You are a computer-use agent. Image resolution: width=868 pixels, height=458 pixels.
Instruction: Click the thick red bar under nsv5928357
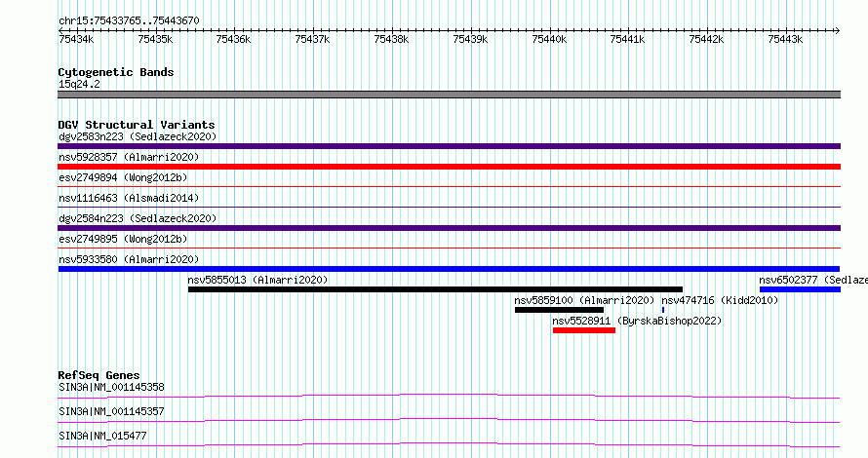[449, 167]
